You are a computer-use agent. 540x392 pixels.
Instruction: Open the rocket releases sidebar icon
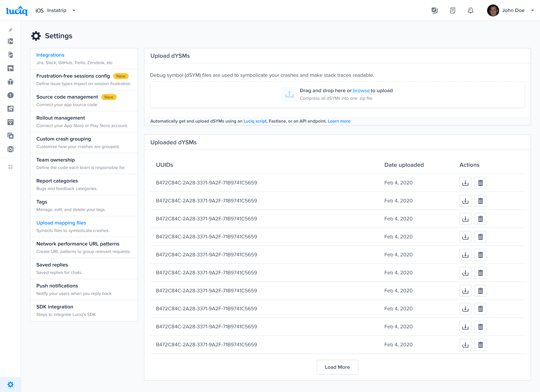[x=10, y=109]
